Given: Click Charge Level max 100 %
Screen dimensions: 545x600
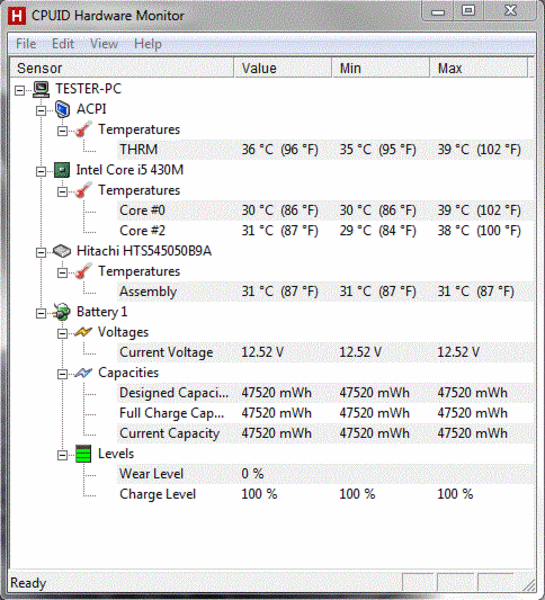Looking at the screenshot, I should click(x=455, y=494).
